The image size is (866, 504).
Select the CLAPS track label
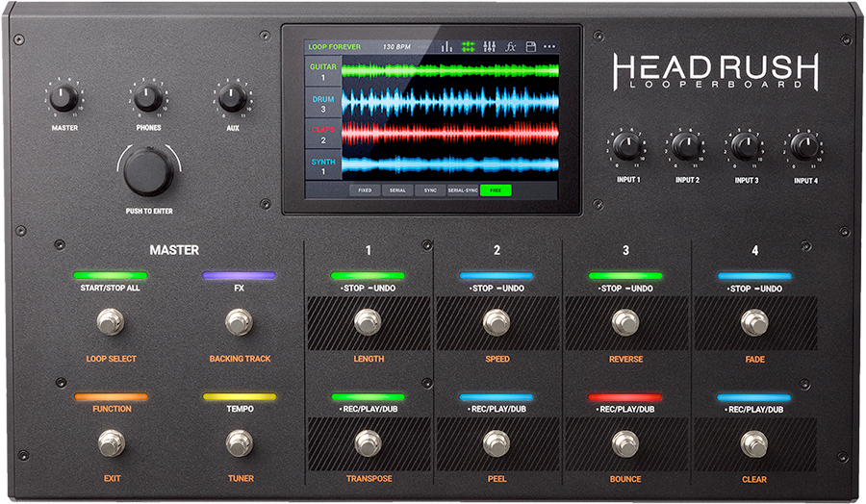pos(323,134)
